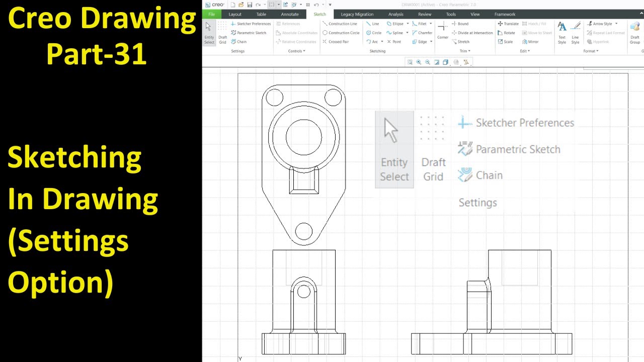Image resolution: width=644 pixels, height=362 pixels.
Task: Click the Arrow Style button
Action: tap(599, 24)
